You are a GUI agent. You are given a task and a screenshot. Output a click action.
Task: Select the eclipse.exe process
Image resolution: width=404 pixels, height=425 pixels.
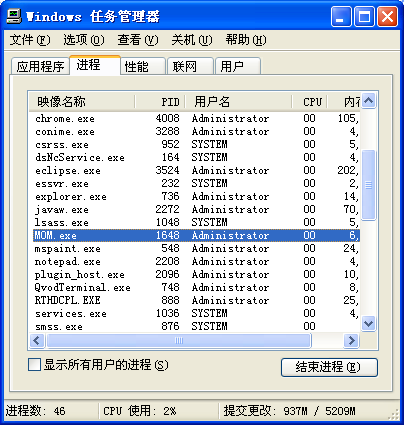pos(197,170)
